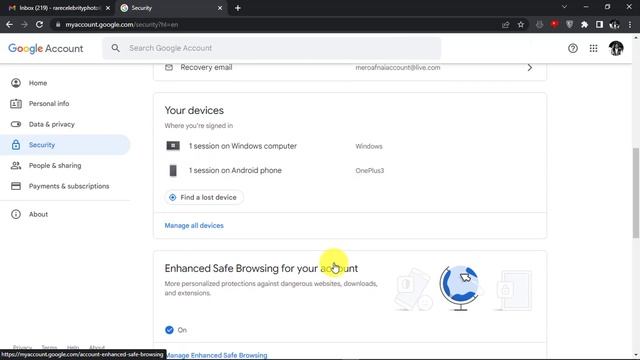This screenshot has width=640, height=360.
Task: Click the Personal info card icon
Action: click(x=16, y=104)
